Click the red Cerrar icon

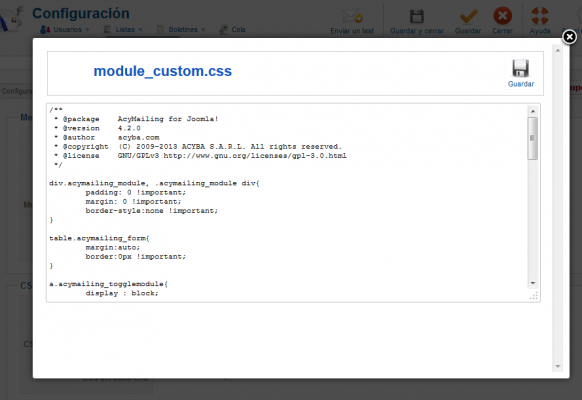[x=503, y=16]
